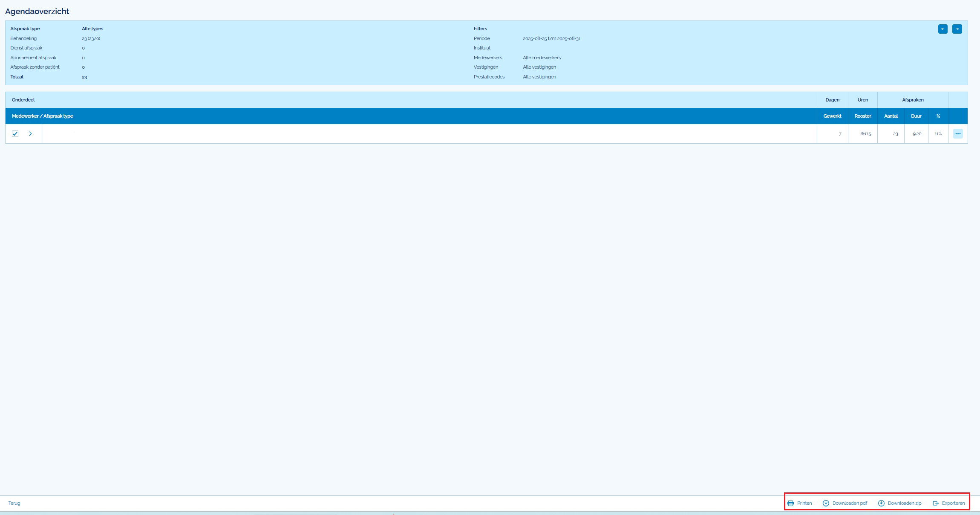Click the Onderdeel header label
The height and width of the screenshot is (515, 980).
coord(23,100)
